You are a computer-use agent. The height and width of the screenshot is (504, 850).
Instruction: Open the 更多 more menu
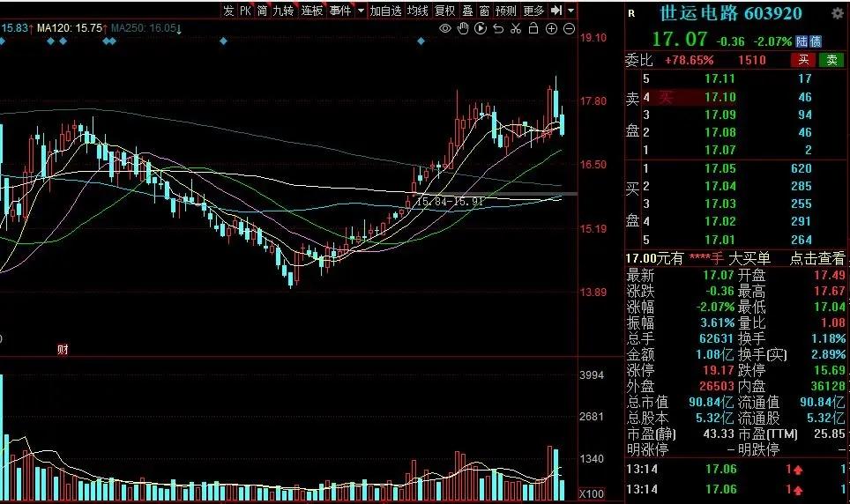(x=533, y=11)
